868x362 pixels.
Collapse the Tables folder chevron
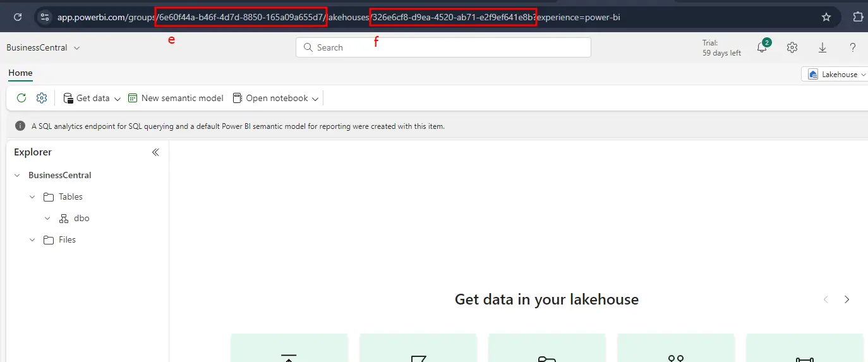click(32, 197)
